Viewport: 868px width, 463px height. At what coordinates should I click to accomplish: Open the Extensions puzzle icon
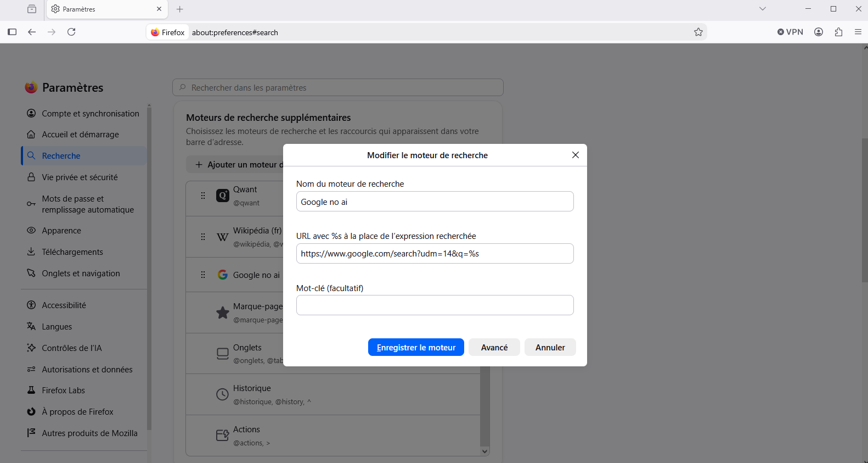[x=838, y=32]
